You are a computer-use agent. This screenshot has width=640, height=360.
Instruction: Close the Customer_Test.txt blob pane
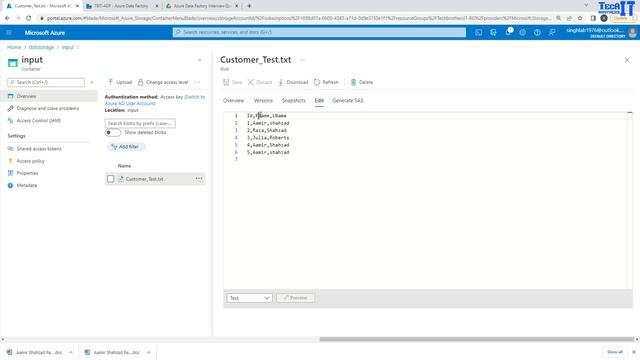pyautogui.click(x=627, y=60)
